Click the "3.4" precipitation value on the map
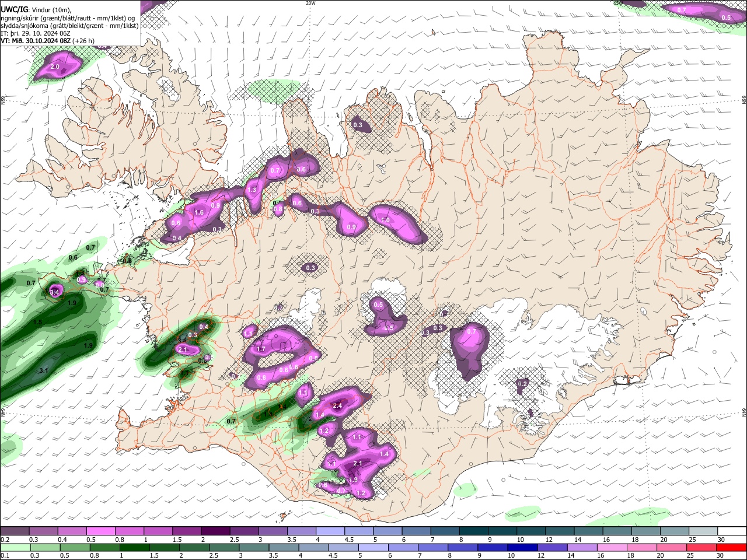747x560 pixels. (x=55, y=292)
